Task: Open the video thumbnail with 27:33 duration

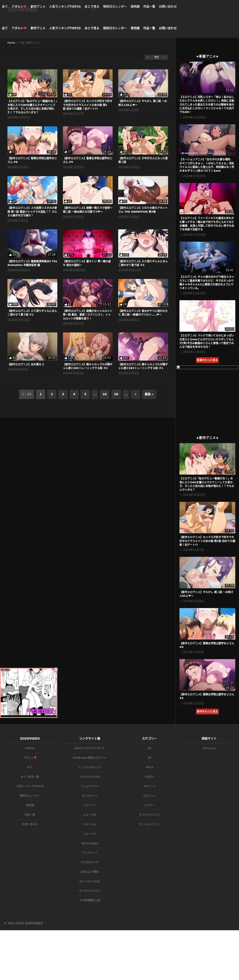Action: [143, 293]
